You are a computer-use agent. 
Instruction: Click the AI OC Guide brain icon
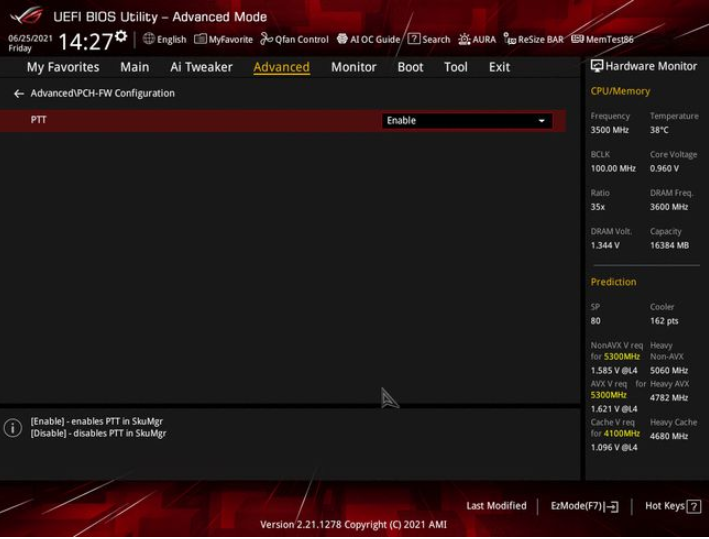click(342, 39)
